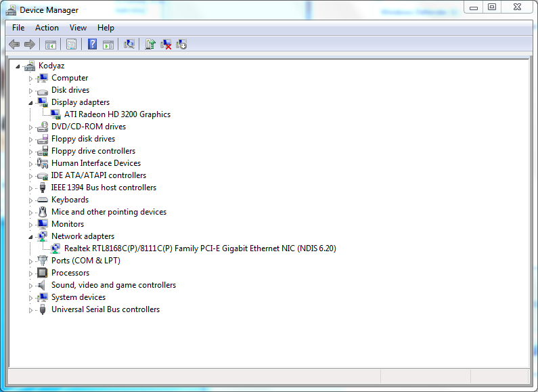Click the DVD/CD-ROM drives icon
This screenshot has height=392, width=538.
click(43, 127)
